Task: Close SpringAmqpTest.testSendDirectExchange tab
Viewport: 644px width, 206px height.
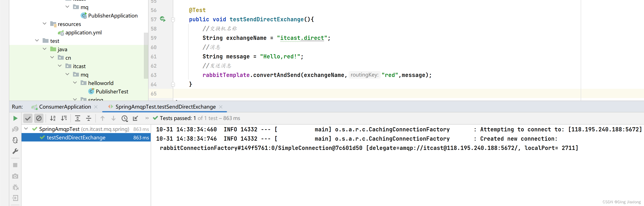Action: 221,107
